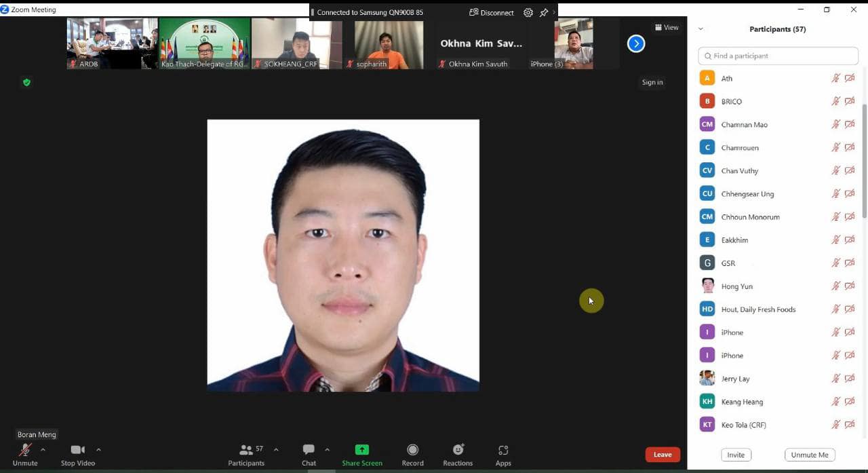Toggle the Participants panel button
The image size is (868, 473).
tap(246, 454)
